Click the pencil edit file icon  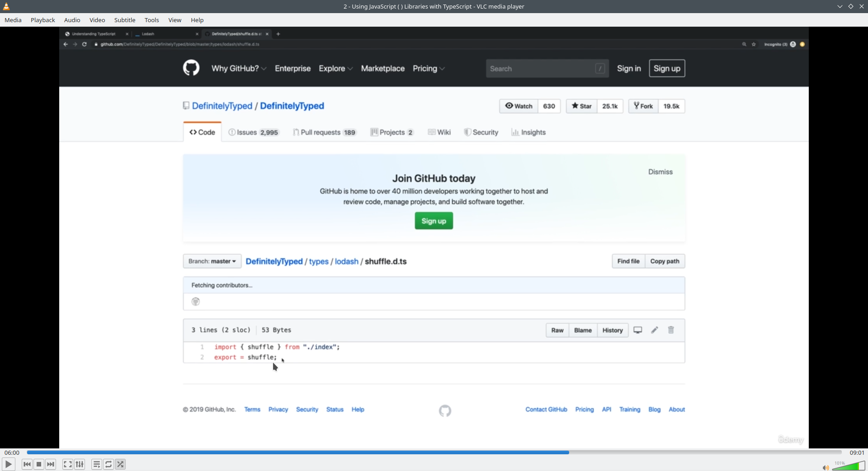coord(655,330)
